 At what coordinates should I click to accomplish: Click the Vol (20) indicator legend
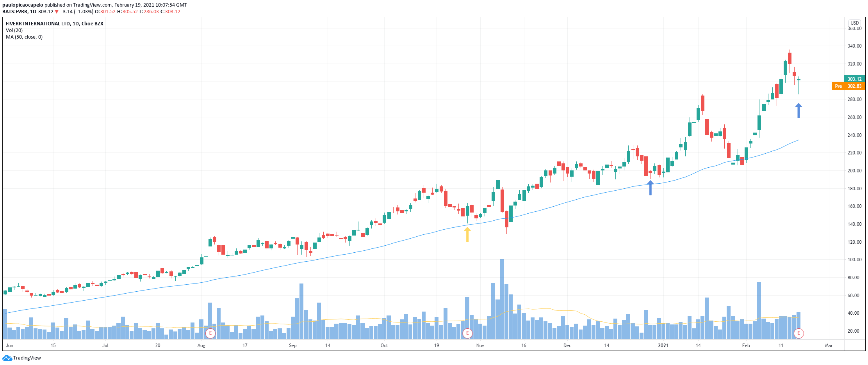(x=14, y=30)
